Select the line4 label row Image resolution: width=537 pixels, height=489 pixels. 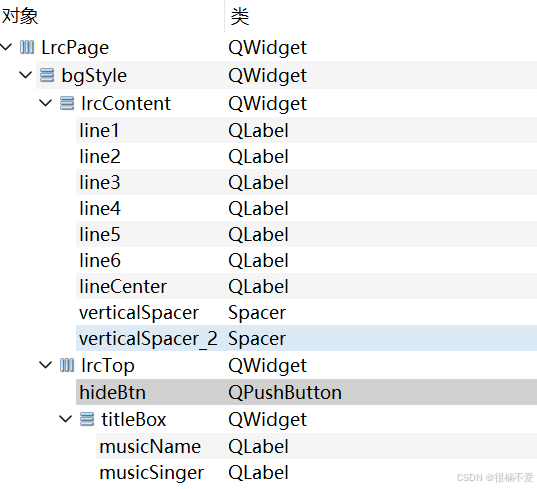click(x=307, y=208)
